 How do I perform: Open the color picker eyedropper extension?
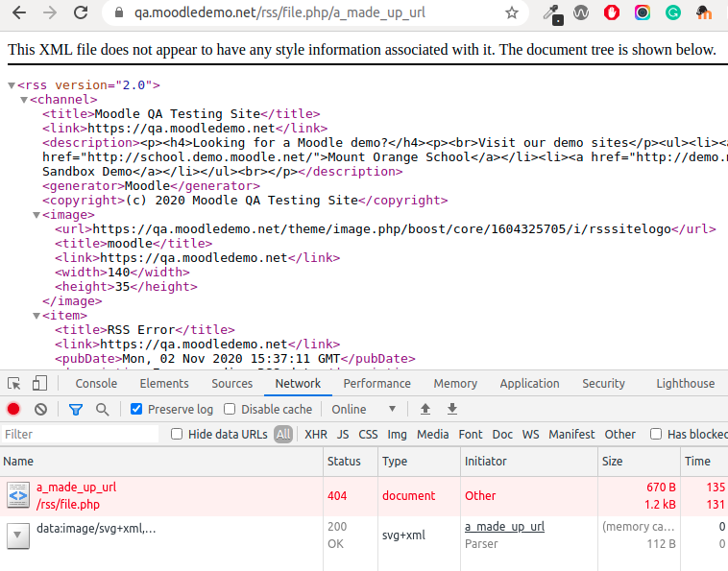(552, 14)
